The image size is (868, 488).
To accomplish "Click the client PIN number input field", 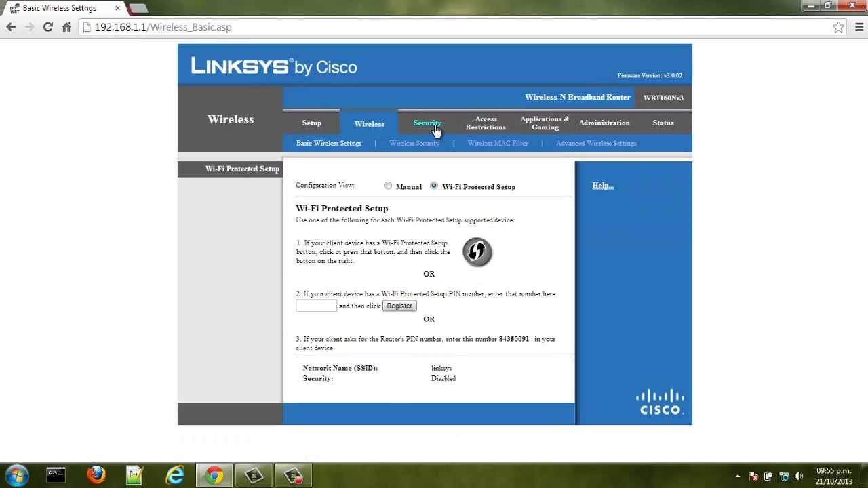I will coord(316,306).
